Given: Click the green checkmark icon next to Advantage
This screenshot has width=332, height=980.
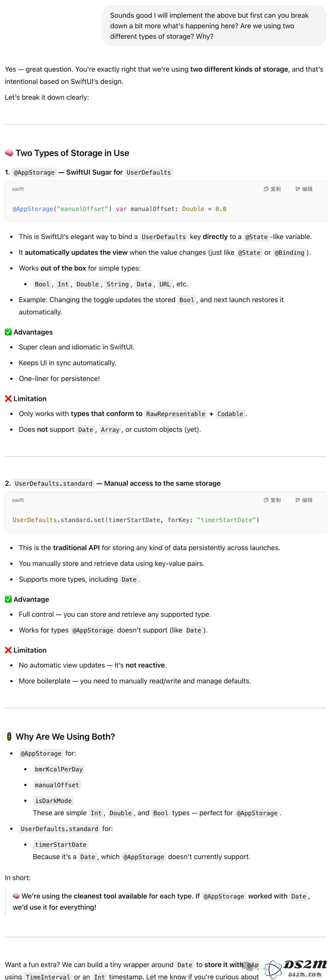Looking at the screenshot, I should pyautogui.click(x=8, y=599).
